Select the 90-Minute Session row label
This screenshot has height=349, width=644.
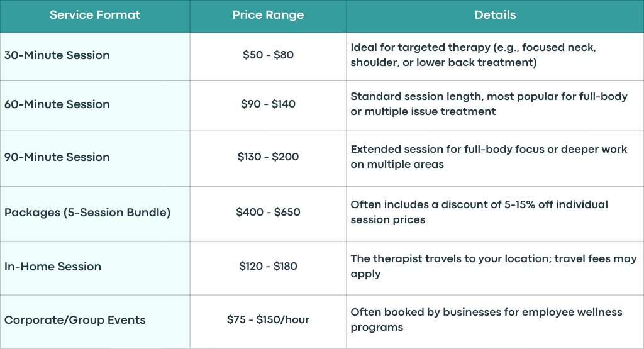(57, 157)
